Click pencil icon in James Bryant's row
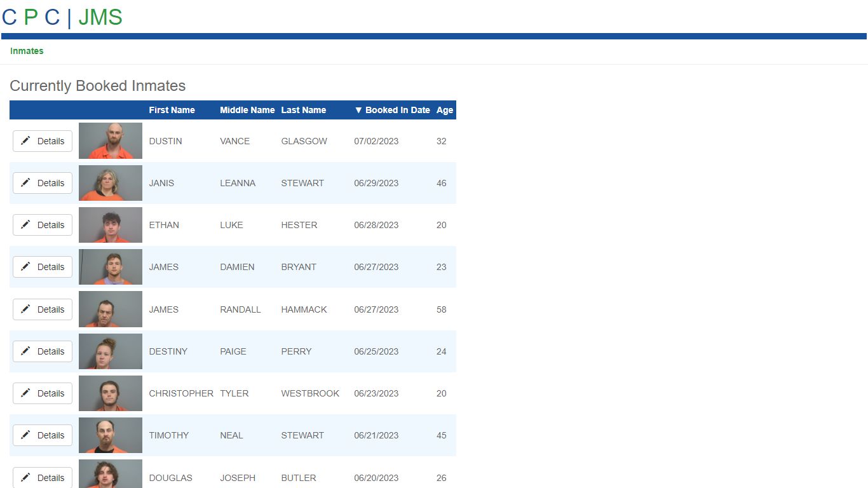This screenshot has width=868, height=488. tap(25, 267)
